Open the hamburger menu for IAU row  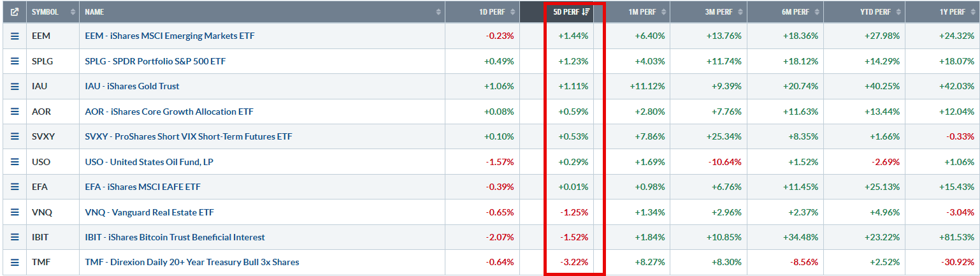coord(15,87)
